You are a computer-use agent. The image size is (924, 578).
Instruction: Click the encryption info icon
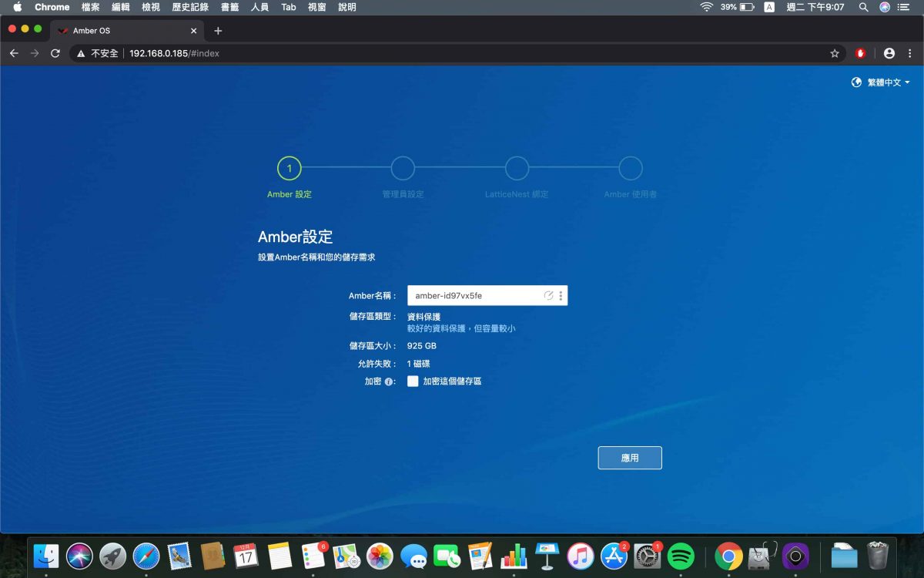click(x=389, y=381)
